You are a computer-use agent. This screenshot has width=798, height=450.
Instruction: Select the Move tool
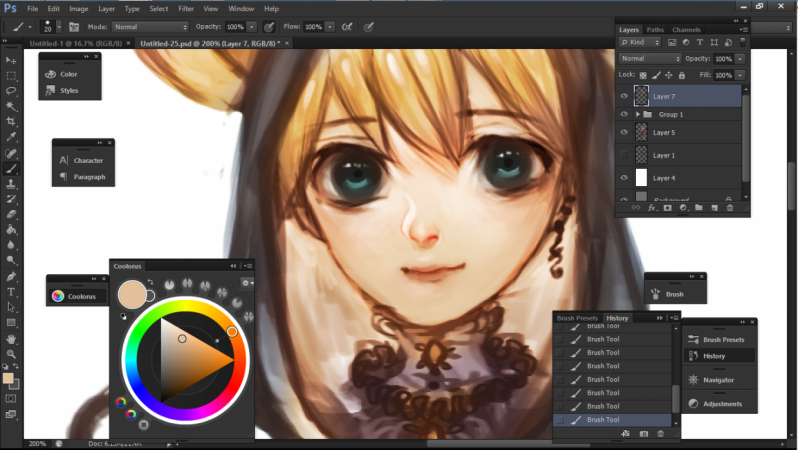(x=11, y=61)
